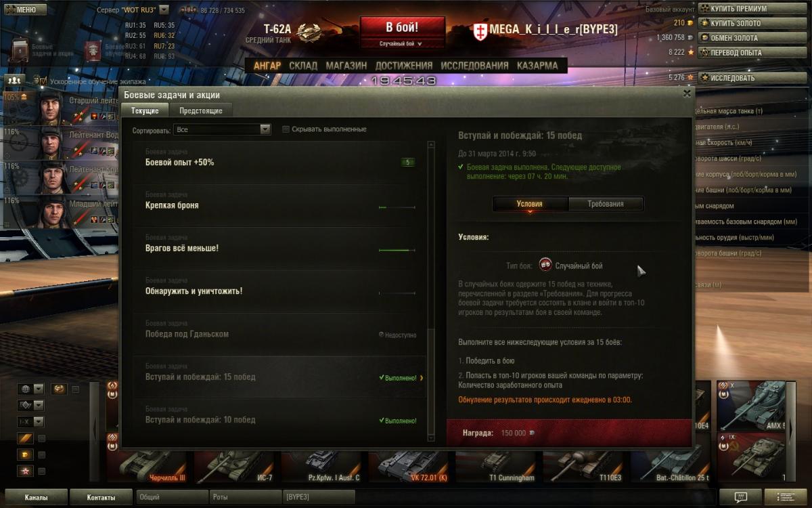Viewport: 812px width, 508px height.
Task: Enable the elite star filter checkbox
Action: tap(41, 471)
